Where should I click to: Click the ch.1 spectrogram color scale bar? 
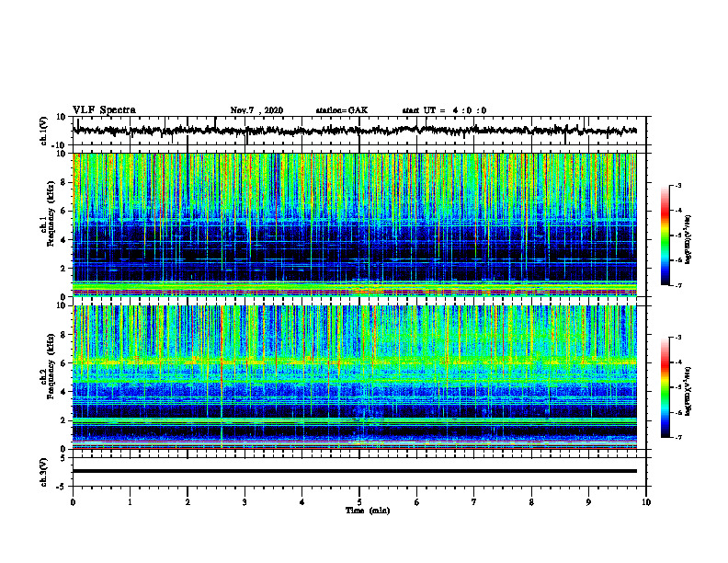(x=665, y=236)
